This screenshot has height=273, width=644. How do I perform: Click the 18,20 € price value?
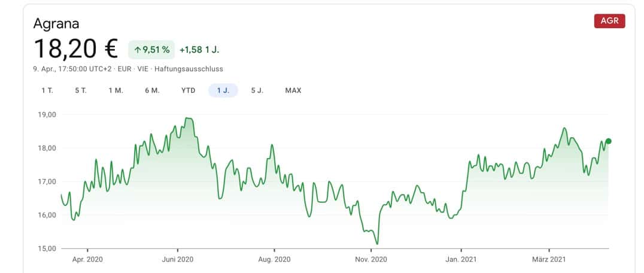tap(76, 49)
